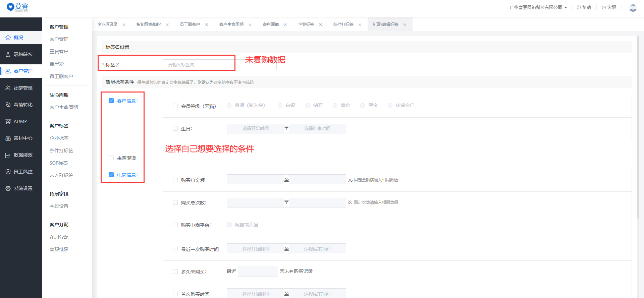Open 最近一次购买时间 end time picker
644x298 pixels.
point(317,249)
